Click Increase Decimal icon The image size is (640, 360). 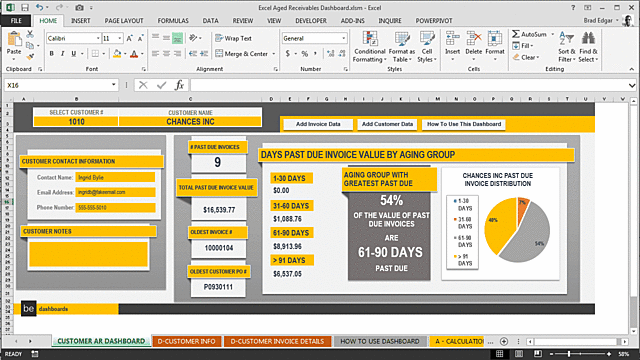point(331,53)
